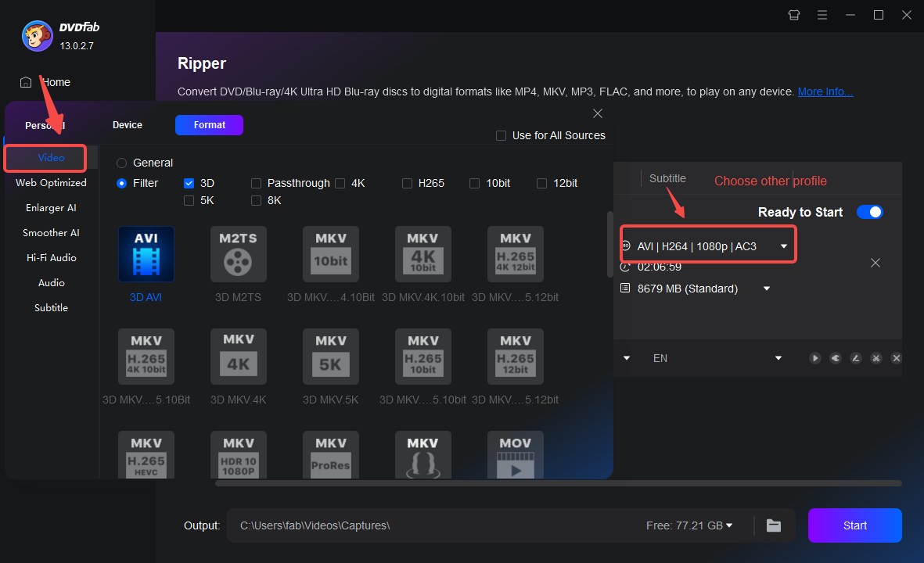
Task: Click the format list vertical scrollbar
Action: 610,242
